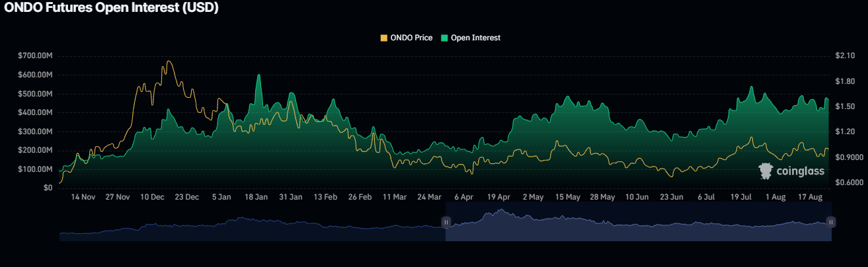
Task: Click the $1.20 right price axis label
Action: [x=846, y=132]
